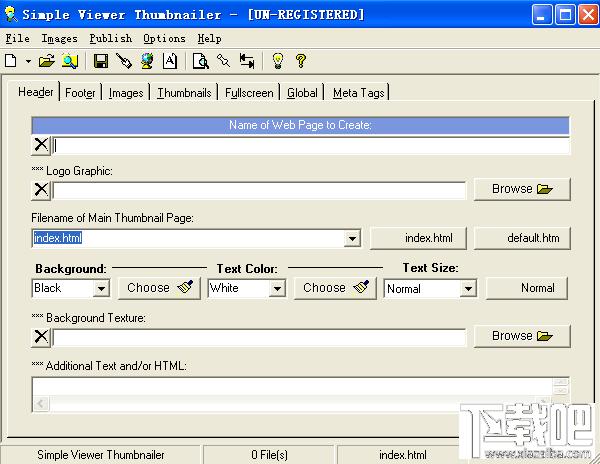
Task: Switch to the Thumbnails tab
Action: click(x=184, y=93)
